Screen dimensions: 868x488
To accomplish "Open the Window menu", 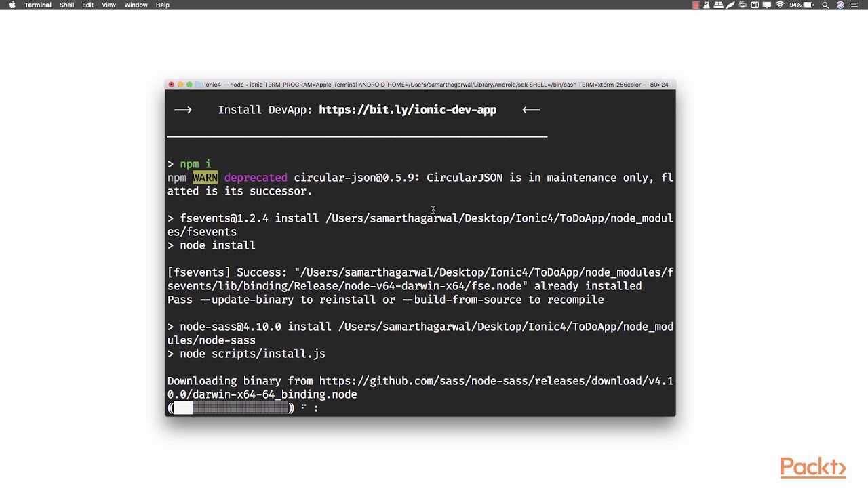I will [136, 5].
